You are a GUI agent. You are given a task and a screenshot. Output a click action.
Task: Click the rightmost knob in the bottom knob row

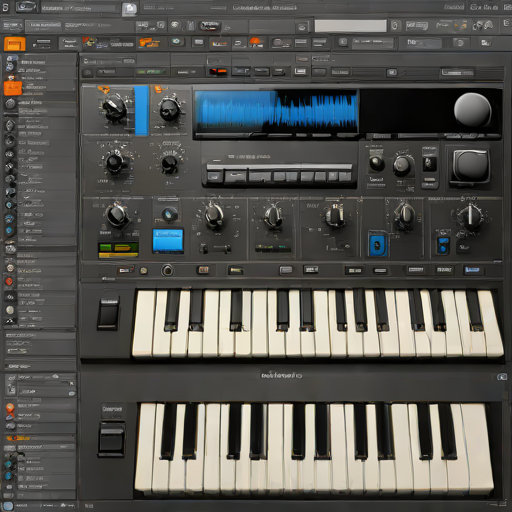[x=470, y=217]
